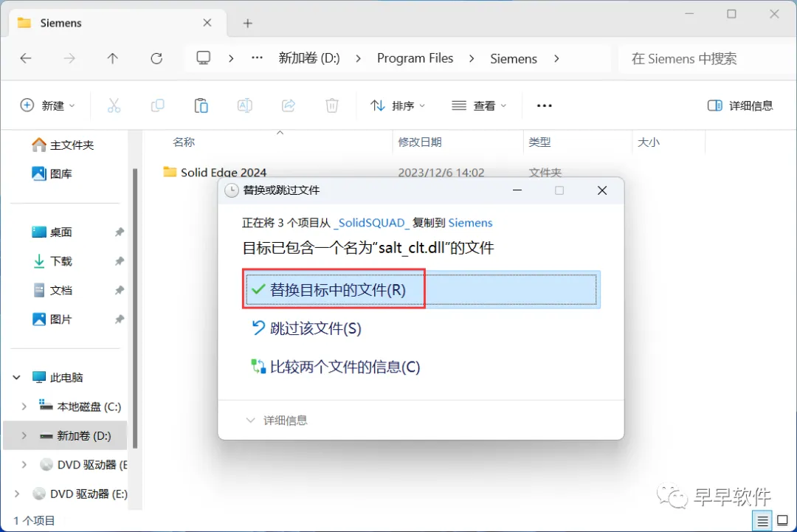
Task: Open 文档 in sidebar
Action: pyautogui.click(x=52, y=290)
